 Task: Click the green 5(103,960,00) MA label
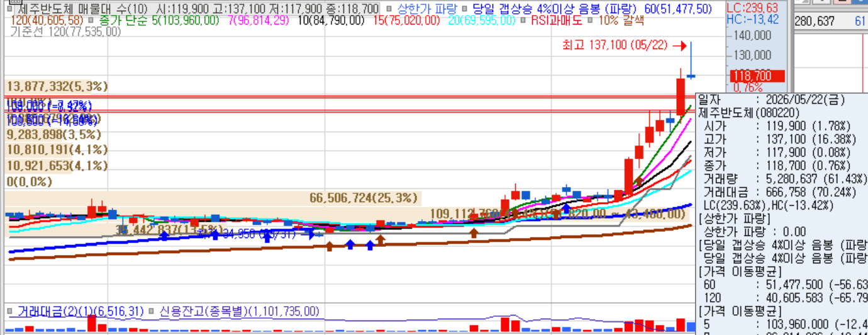pos(186,20)
